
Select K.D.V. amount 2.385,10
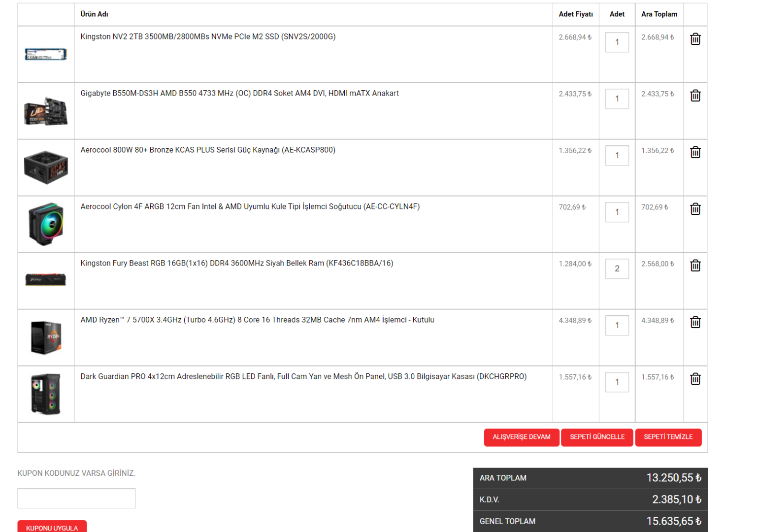coord(677,499)
